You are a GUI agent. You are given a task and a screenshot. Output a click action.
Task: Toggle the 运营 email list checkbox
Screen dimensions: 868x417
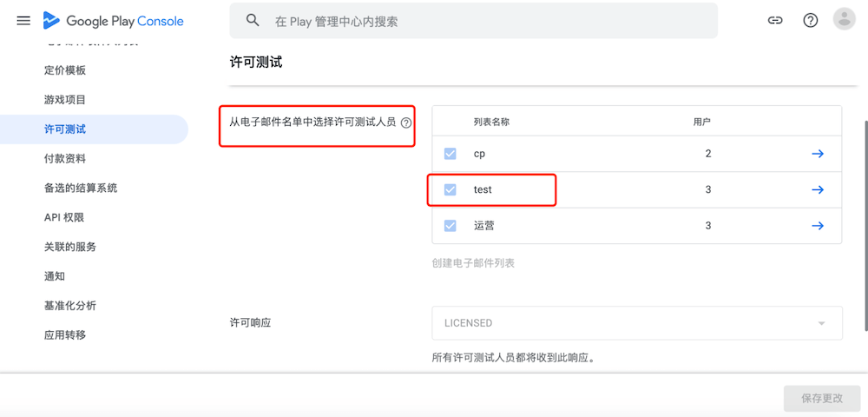[450, 226]
